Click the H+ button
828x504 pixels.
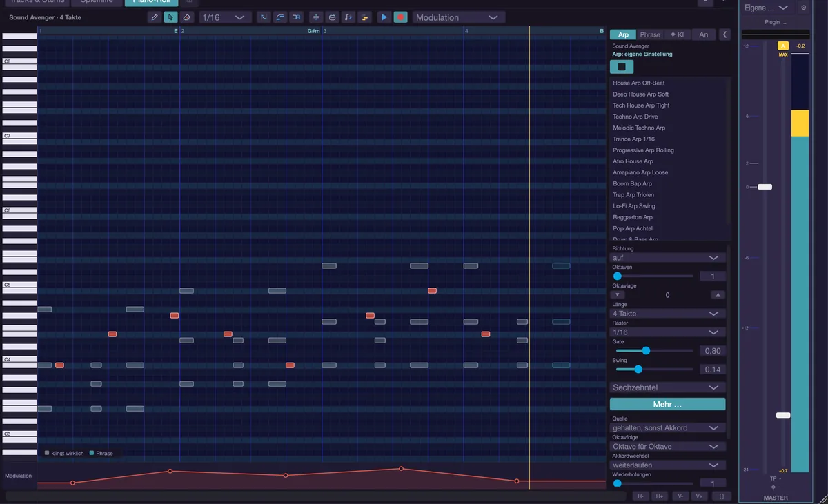(x=660, y=496)
